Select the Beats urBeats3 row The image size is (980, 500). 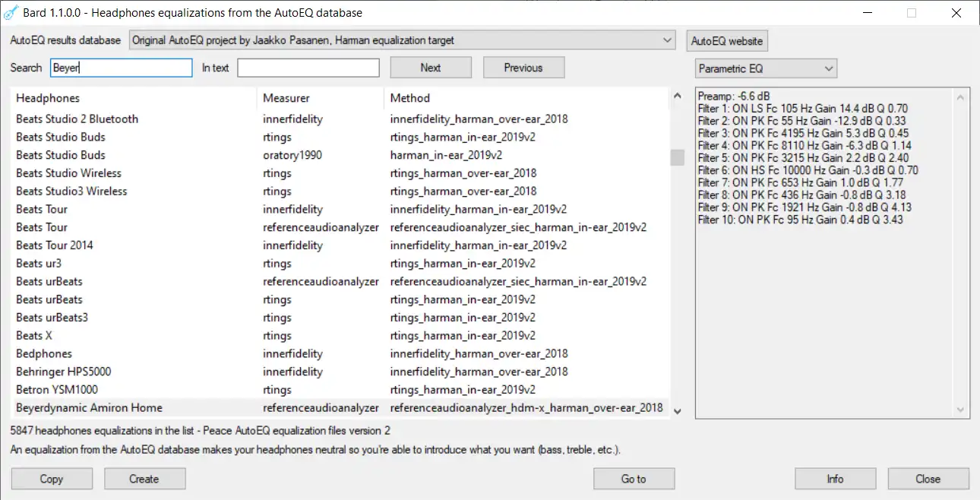[340, 318]
